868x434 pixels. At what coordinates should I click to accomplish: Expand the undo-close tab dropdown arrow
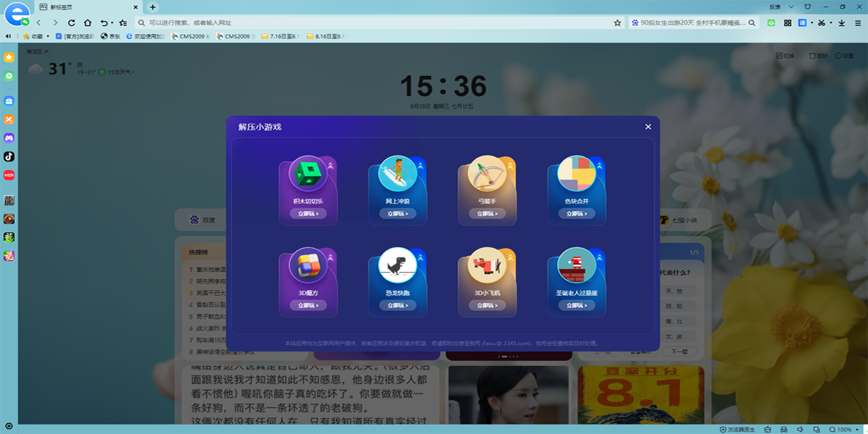click(x=112, y=23)
